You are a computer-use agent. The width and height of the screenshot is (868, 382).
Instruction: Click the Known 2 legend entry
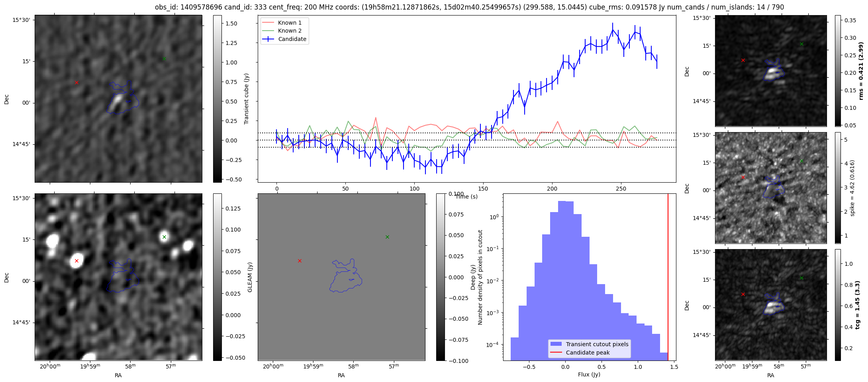[x=289, y=31]
